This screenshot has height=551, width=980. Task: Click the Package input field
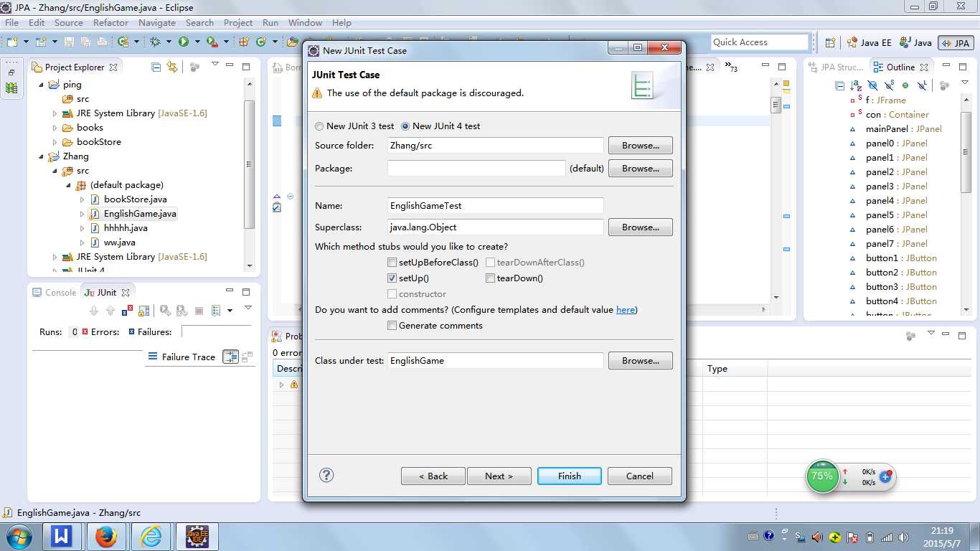476,169
